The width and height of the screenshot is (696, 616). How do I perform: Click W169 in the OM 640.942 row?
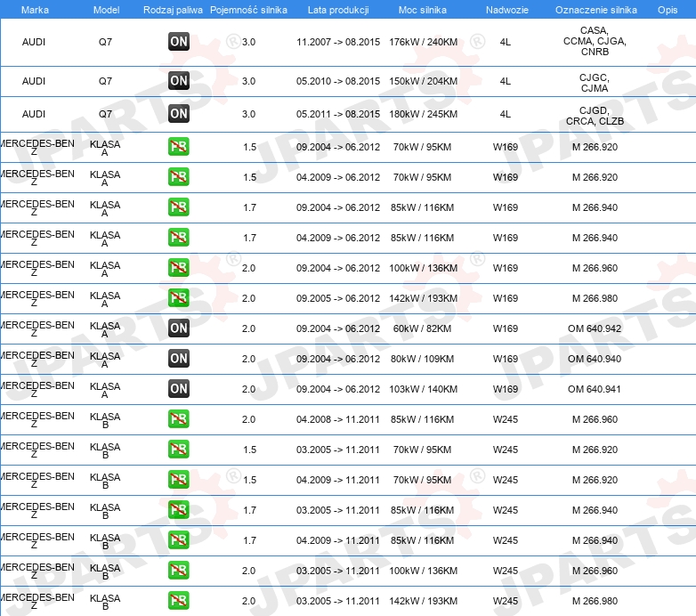coord(506,328)
